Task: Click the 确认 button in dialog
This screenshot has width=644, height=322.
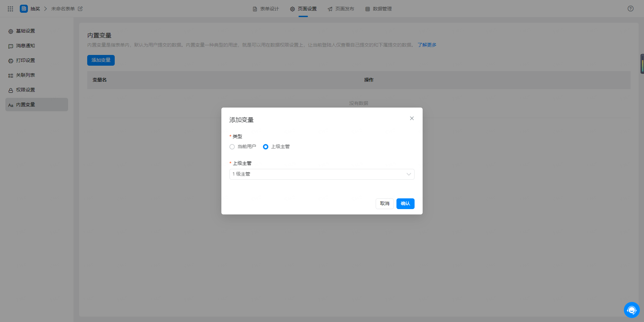Action: point(406,204)
